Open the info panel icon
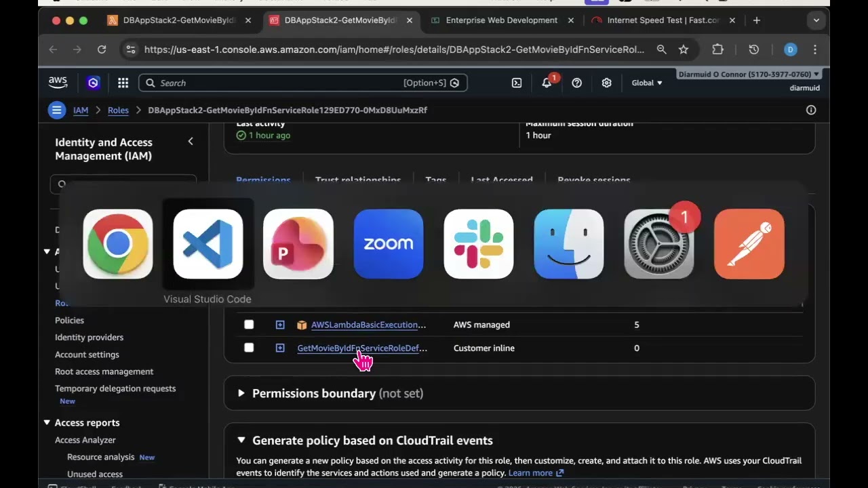This screenshot has width=868, height=488. (811, 110)
